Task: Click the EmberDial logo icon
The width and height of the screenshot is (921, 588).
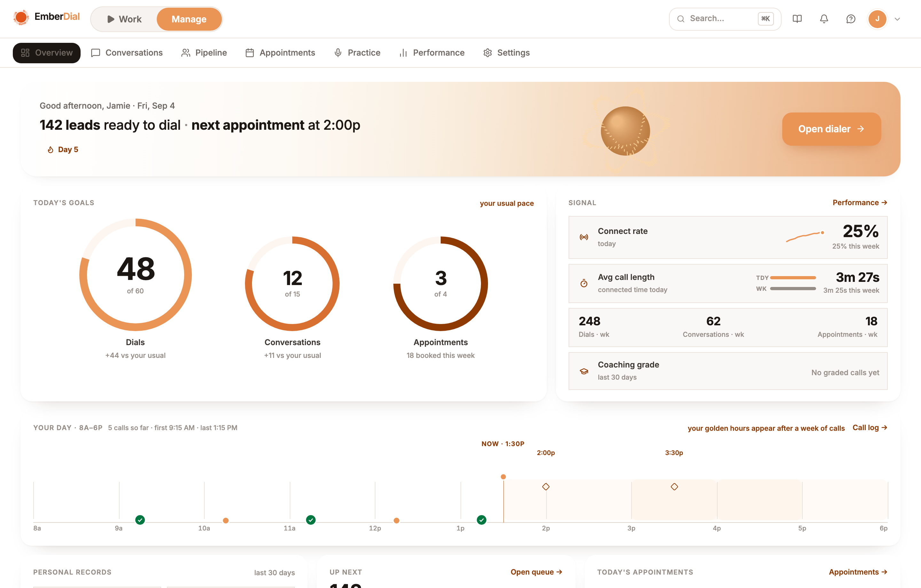Action: tap(21, 18)
